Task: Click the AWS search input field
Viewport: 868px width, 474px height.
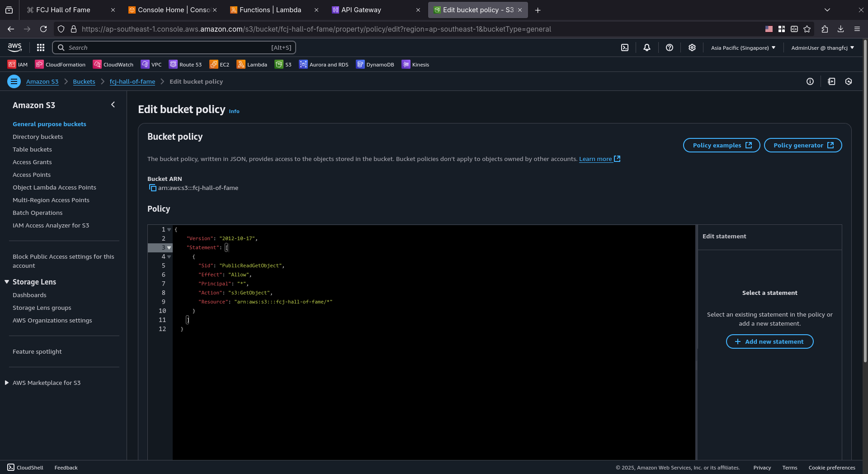Action: (x=174, y=47)
